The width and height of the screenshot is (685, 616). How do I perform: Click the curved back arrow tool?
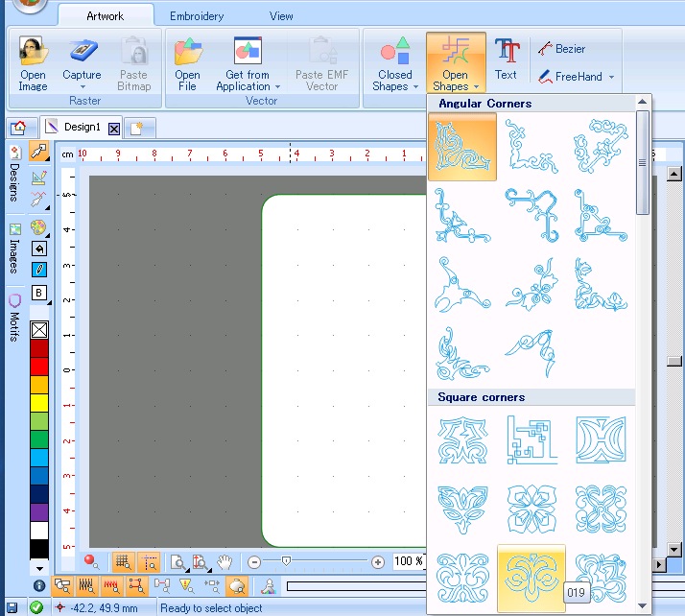click(39, 249)
